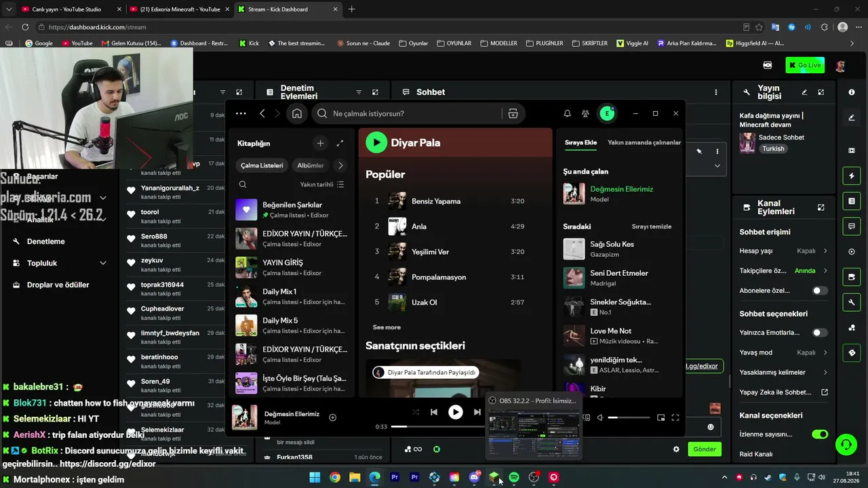Clear queue with Sırayı temizle
This screenshot has height=488, width=868.
[x=652, y=226]
